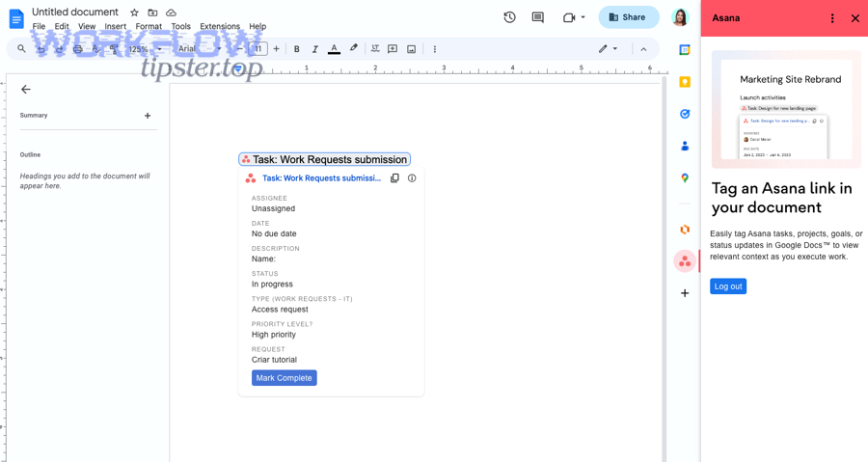Click the insert link toolbar icon
The image size is (868, 462).
(375, 48)
